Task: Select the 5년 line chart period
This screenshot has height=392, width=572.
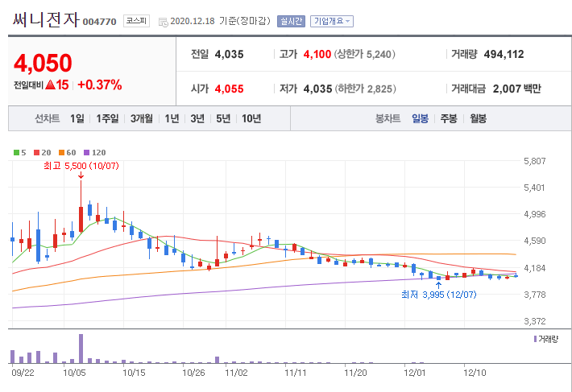Action: click(x=223, y=118)
